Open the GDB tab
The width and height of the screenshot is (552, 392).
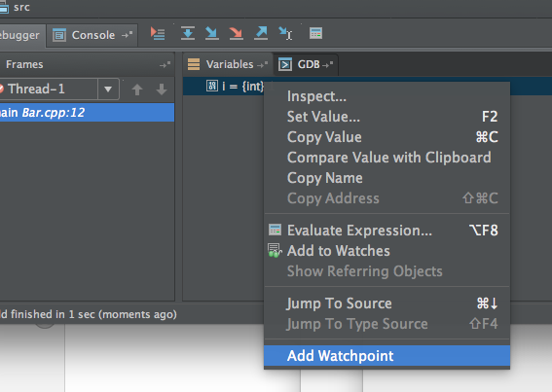[x=306, y=64]
